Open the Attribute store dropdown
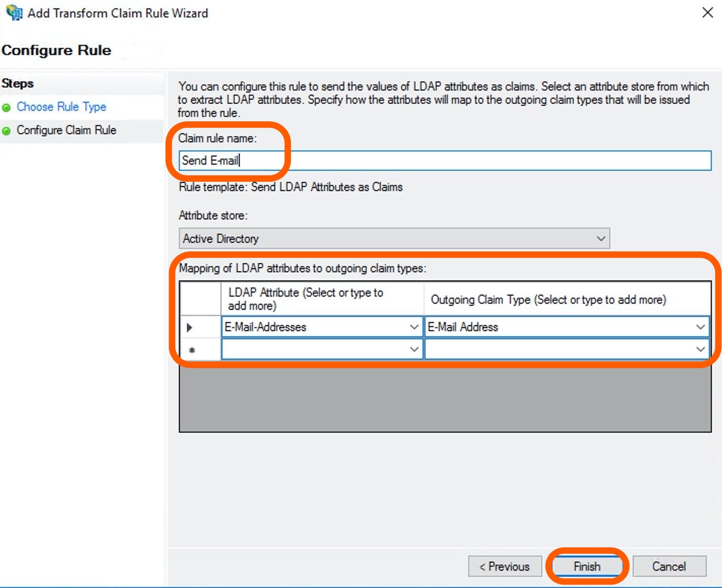 tap(601, 239)
